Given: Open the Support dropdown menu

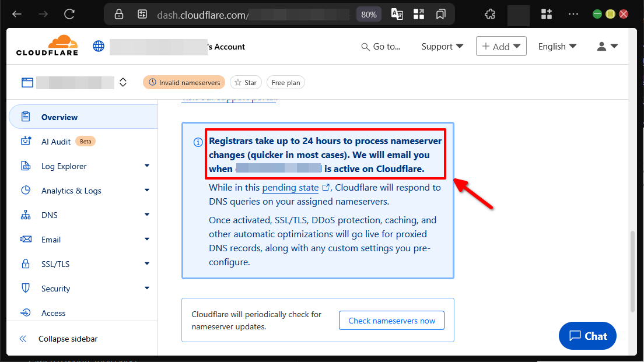Looking at the screenshot, I should [x=442, y=47].
